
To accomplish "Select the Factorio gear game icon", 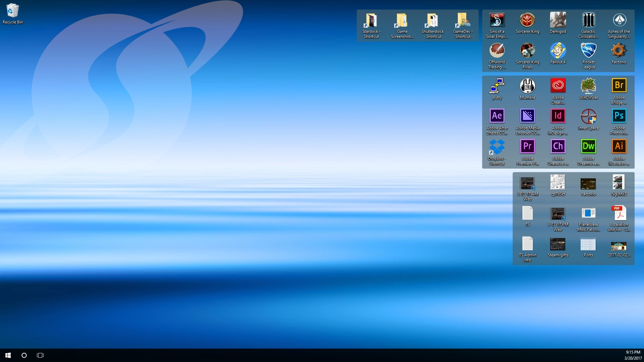I will [619, 51].
